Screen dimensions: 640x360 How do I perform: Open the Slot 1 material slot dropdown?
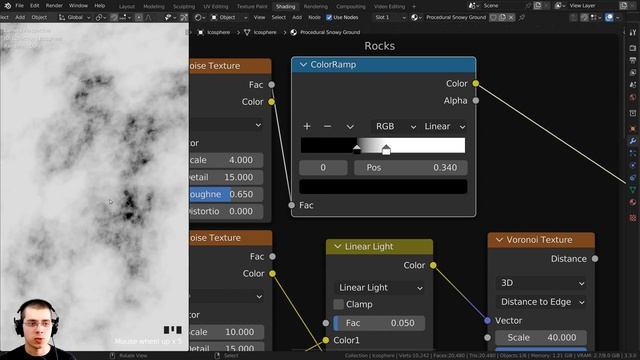[x=391, y=18]
